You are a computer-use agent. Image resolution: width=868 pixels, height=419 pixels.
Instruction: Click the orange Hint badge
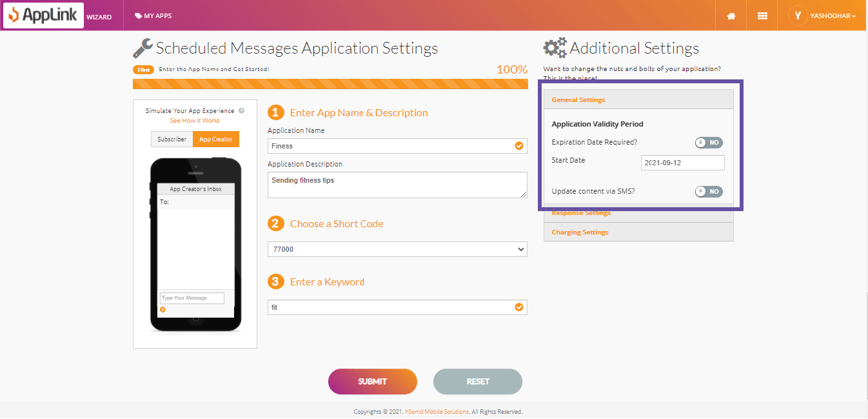point(143,69)
